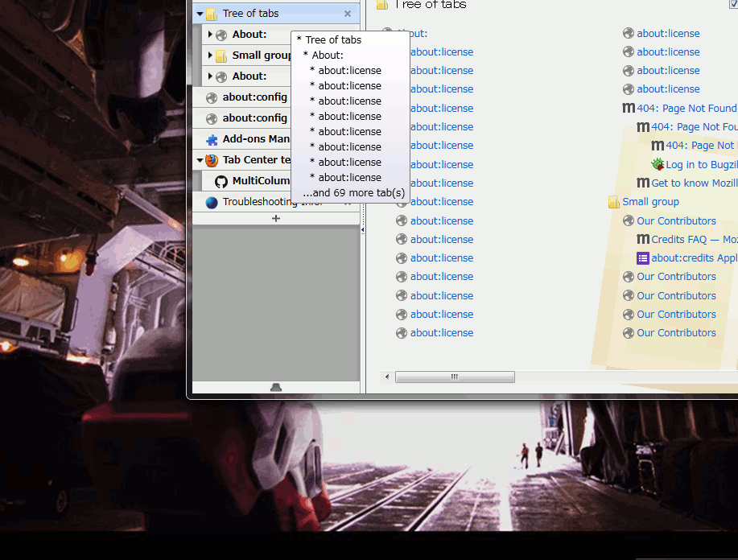This screenshot has height=560, width=738.
Task: Click the Bugzilla bug icon
Action: click(658, 164)
